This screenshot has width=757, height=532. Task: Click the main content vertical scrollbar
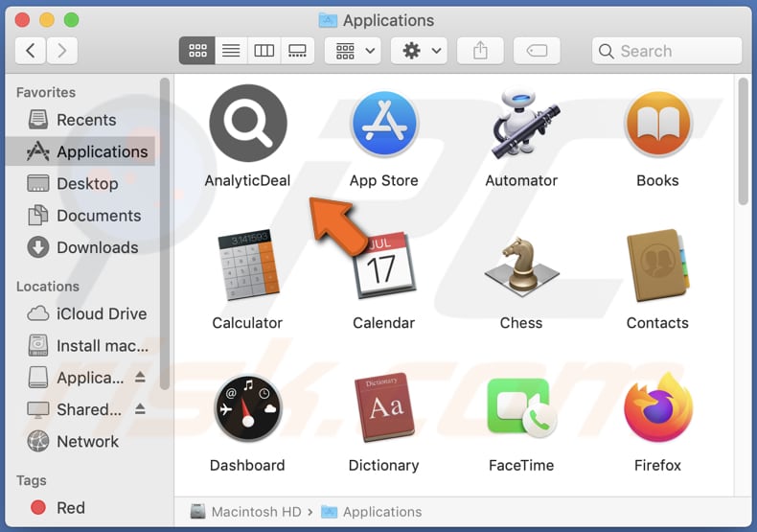tap(743, 142)
